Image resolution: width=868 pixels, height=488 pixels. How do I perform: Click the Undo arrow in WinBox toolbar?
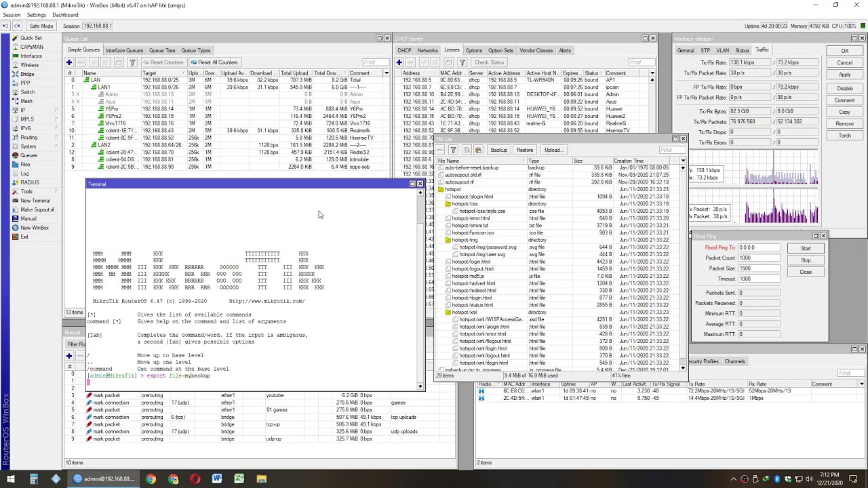pyautogui.click(x=6, y=26)
